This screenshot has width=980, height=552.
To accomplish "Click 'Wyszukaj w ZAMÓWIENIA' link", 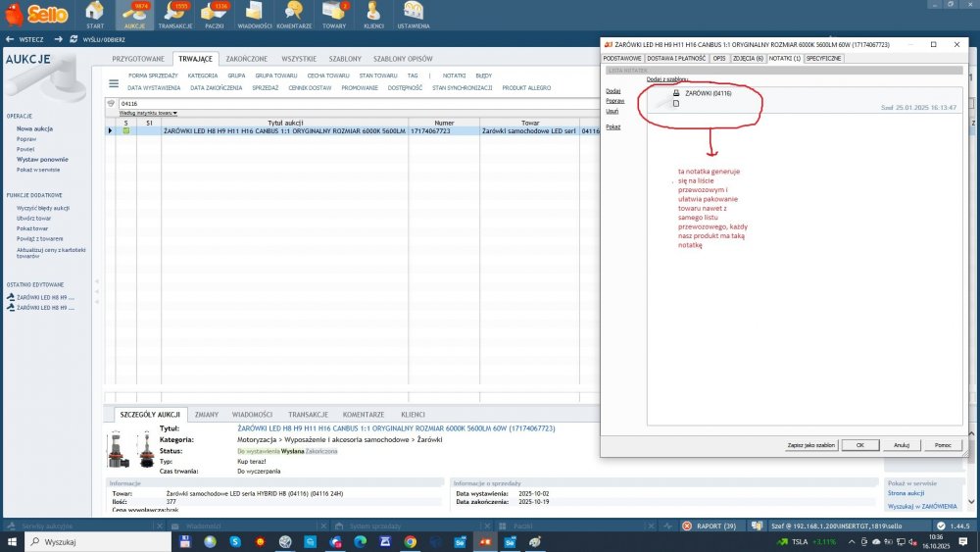I will tap(922, 506).
